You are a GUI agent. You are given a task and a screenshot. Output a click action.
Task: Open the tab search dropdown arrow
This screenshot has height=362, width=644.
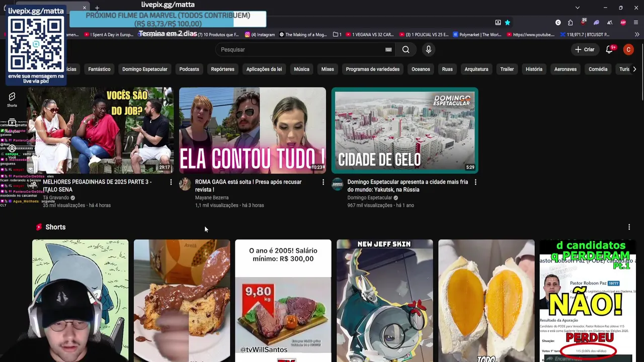coord(577,8)
